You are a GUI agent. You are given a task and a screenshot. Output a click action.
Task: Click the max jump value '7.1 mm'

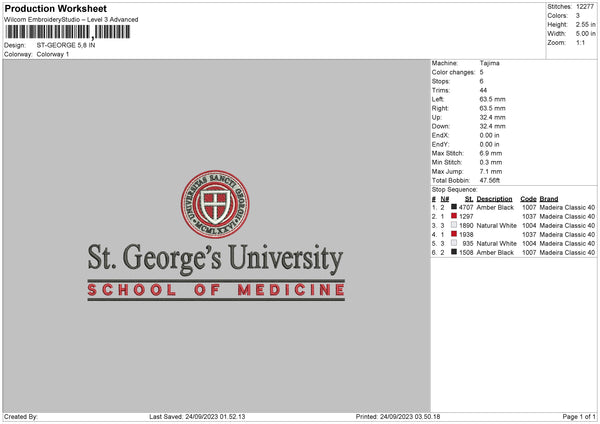click(x=491, y=171)
